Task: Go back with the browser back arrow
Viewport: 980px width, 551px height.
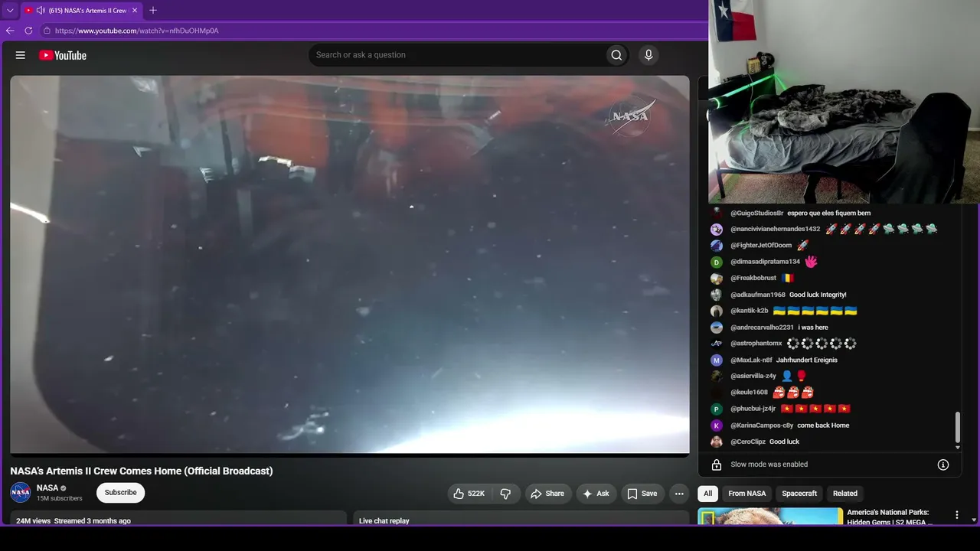Action: (10, 31)
